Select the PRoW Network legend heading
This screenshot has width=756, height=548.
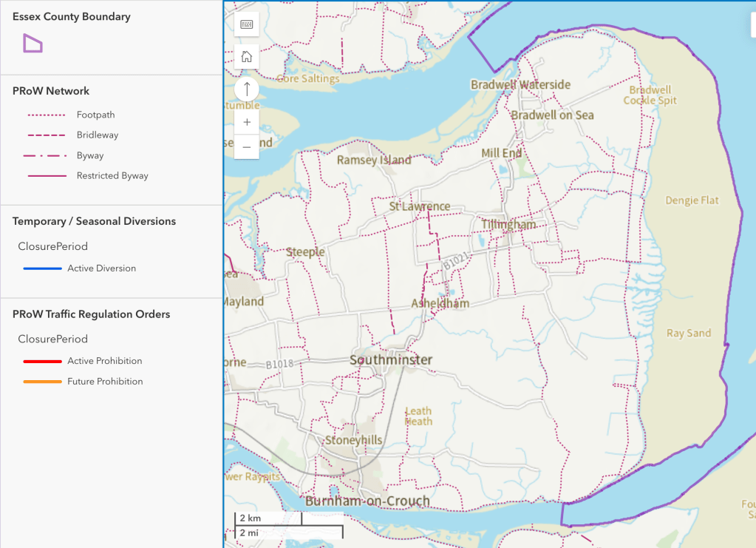(51, 91)
